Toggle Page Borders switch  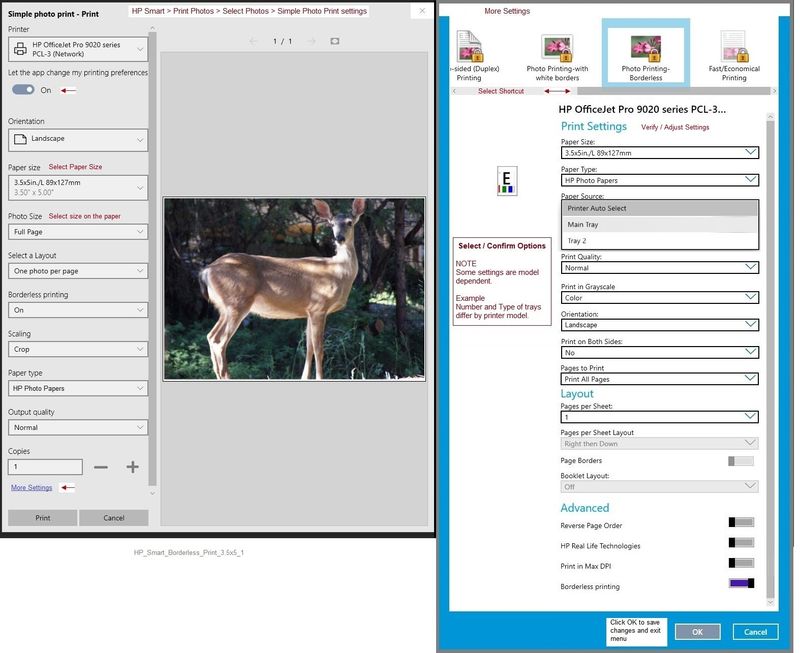pos(741,461)
